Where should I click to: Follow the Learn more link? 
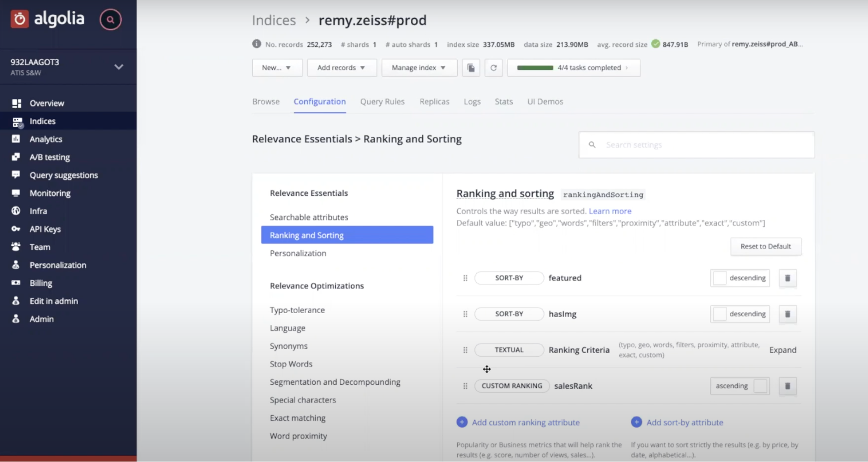click(x=610, y=211)
